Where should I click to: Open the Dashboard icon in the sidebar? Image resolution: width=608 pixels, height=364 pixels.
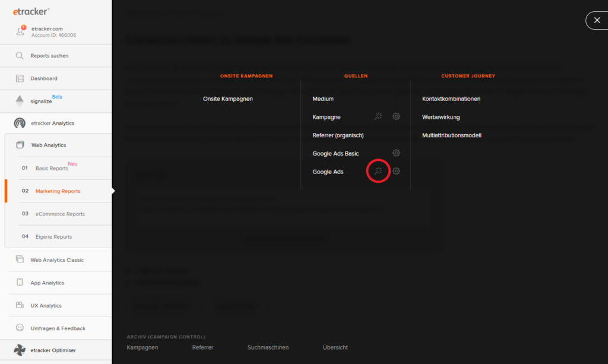(x=20, y=78)
